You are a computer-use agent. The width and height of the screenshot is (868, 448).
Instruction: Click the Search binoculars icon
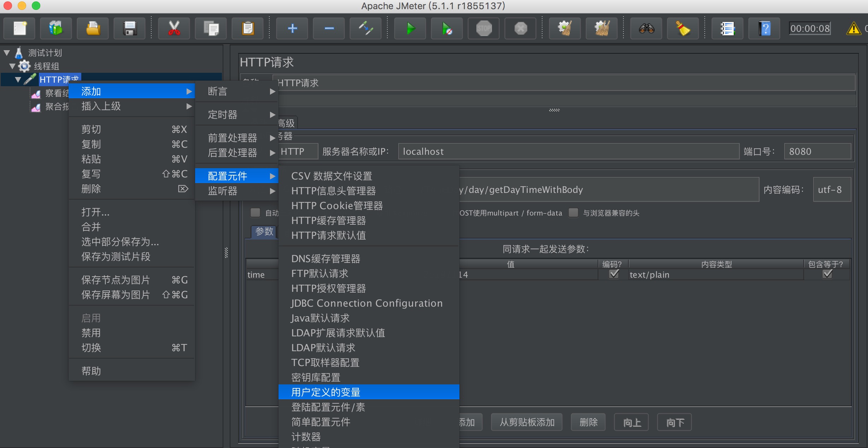point(646,28)
